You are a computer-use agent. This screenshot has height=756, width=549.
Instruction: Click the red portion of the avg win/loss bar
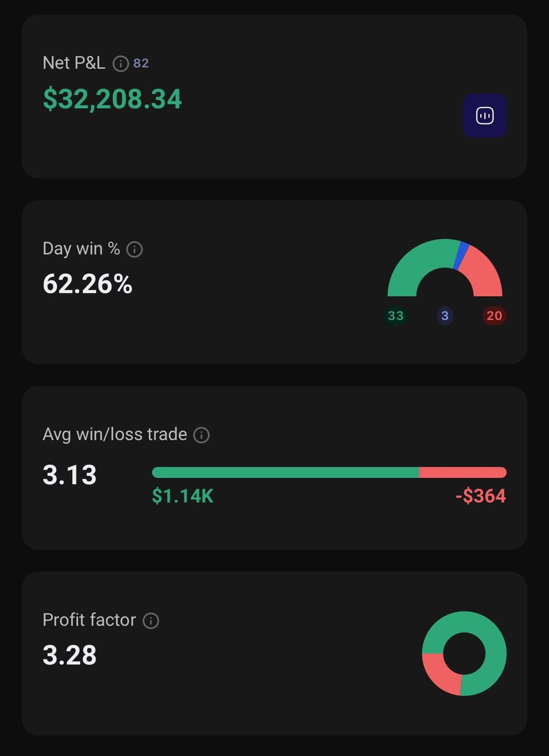point(463,472)
